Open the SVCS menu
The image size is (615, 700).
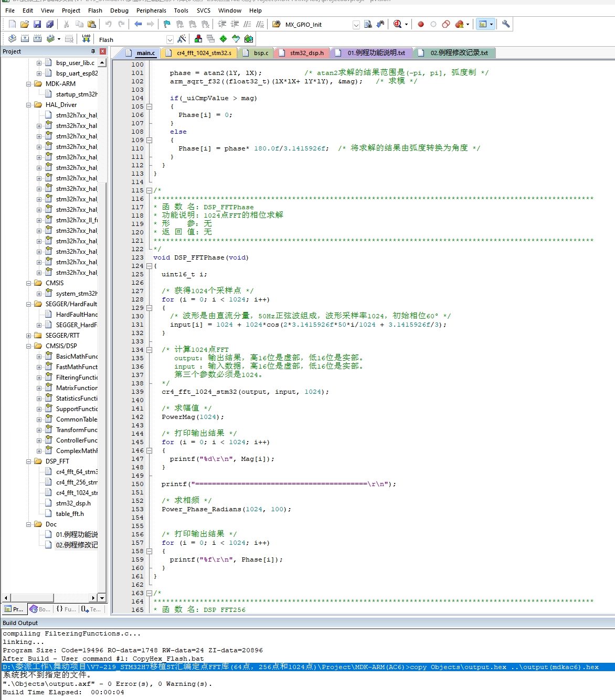click(x=204, y=10)
